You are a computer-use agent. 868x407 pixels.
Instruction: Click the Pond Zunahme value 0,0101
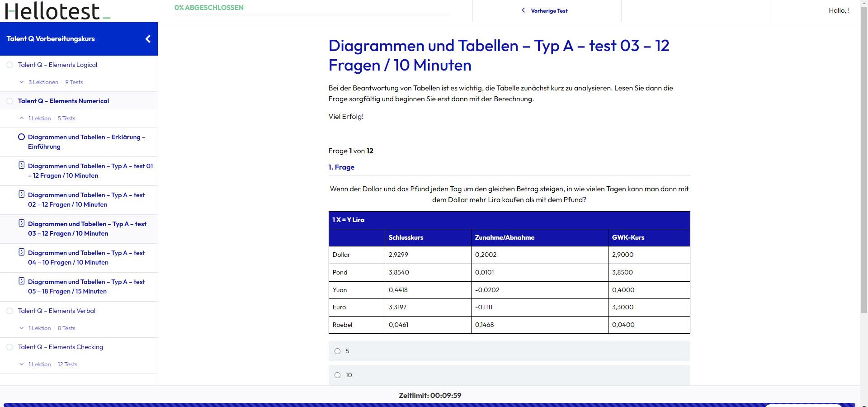tap(484, 272)
